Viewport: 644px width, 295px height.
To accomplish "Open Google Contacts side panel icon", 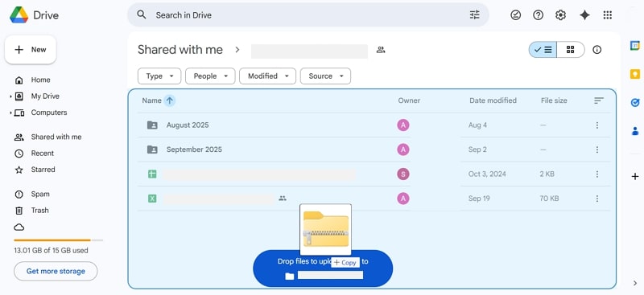I will [x=635, y=131].
